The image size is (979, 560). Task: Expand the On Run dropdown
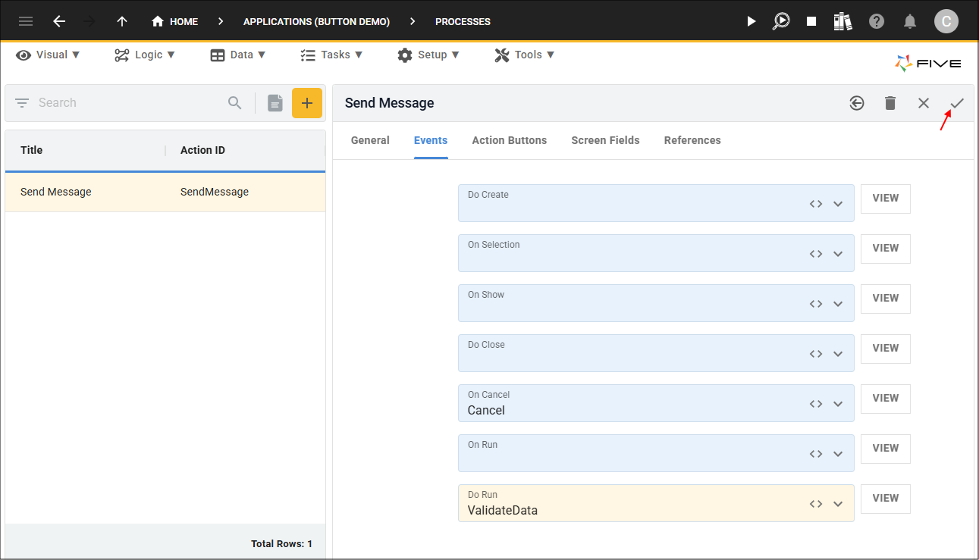(838, 454)
